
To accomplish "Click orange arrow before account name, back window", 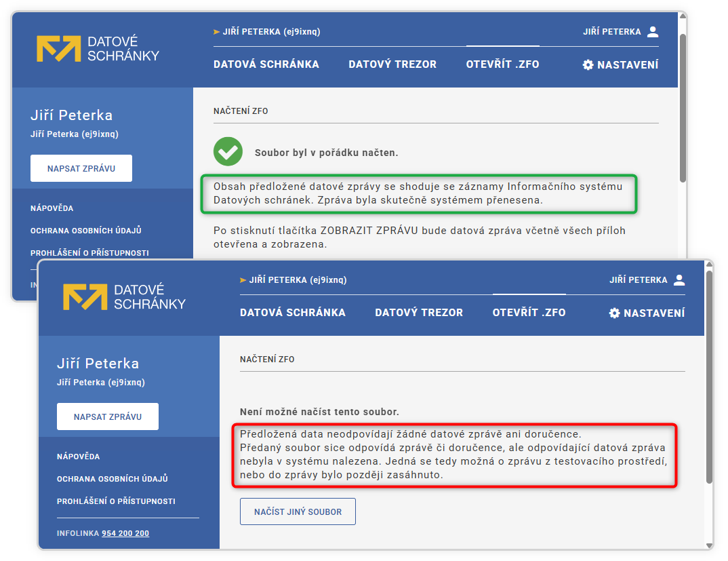I will 216,32.
